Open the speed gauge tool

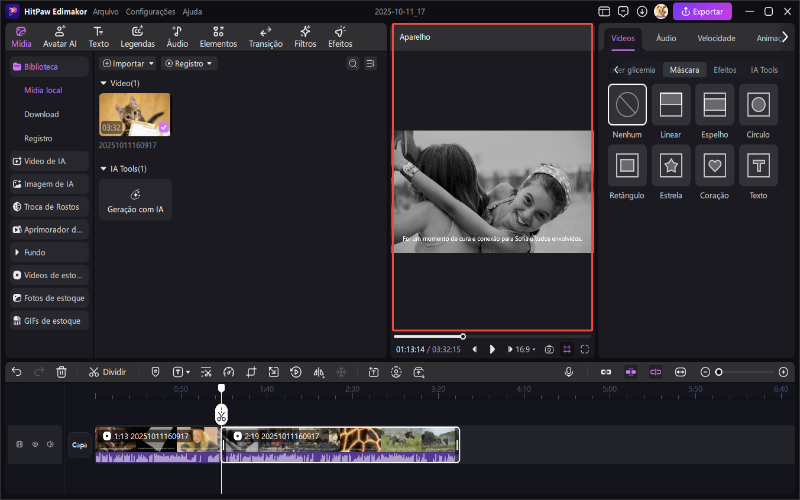coord(229,372)
